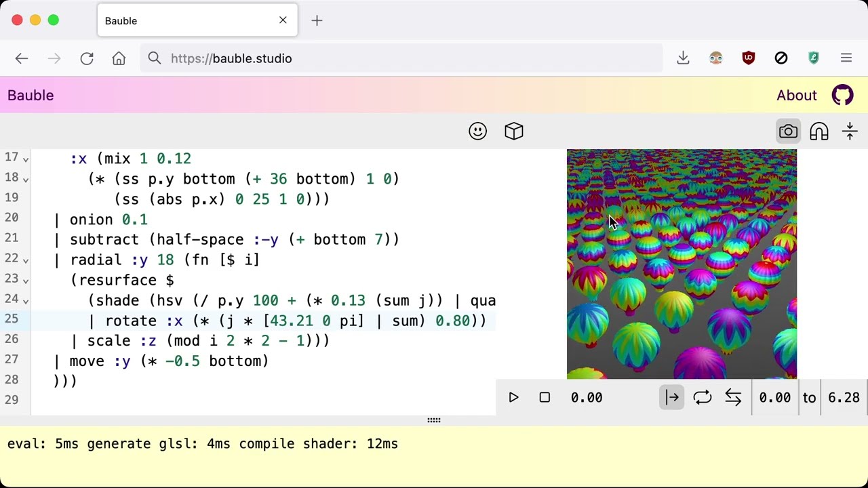Select the play-once arrow mode
The image size is (868, 488).
pyautogui.click(x=672, y=398)
